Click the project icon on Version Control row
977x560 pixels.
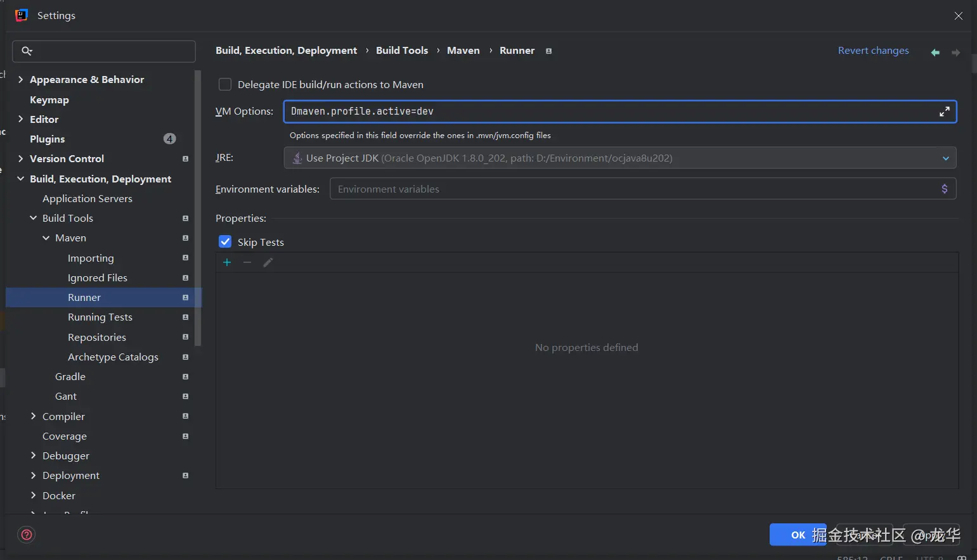pyautogui.click(x=185, y=159)
